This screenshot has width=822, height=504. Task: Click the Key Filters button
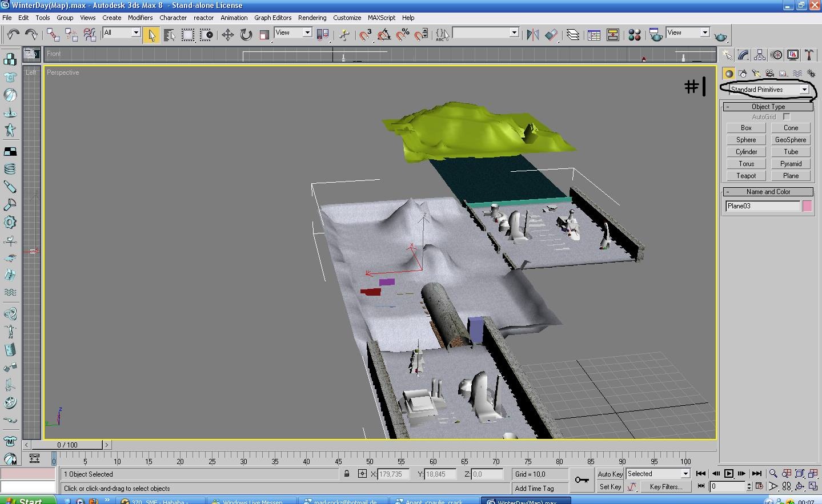coord(665,487)
